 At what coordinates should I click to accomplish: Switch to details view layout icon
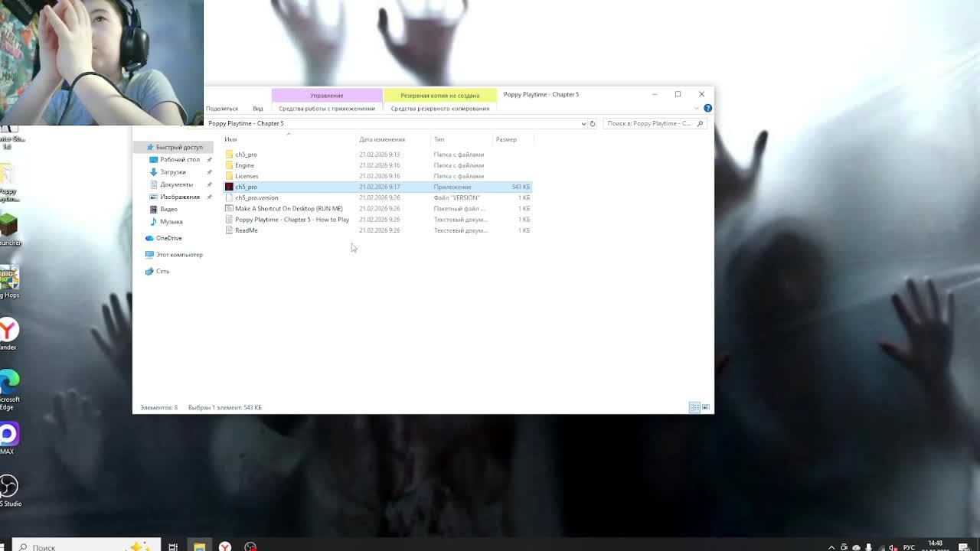[x=694, y=407]
